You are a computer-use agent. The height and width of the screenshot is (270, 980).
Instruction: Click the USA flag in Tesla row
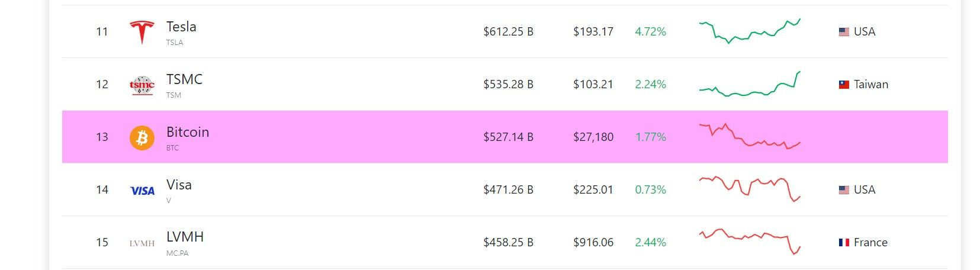click(844, 32)
